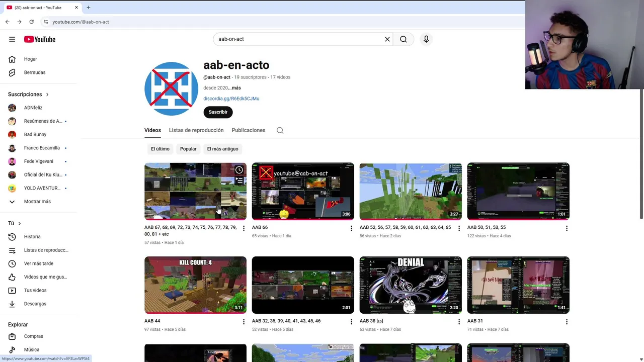Image resolution: width=644 pixels, height=362 pixels.
Task: Close the aab-on-act YouTube tab
Action: point(76,8)
